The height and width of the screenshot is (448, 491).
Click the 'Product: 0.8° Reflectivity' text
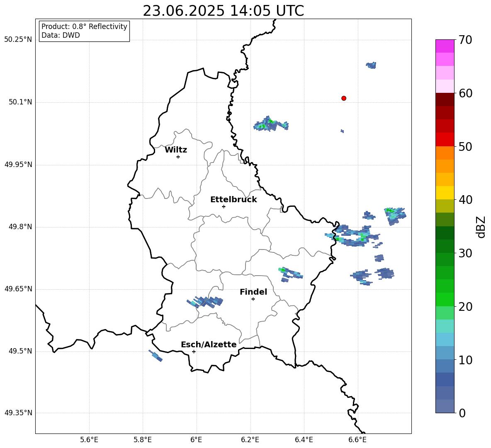click(84, 27)
